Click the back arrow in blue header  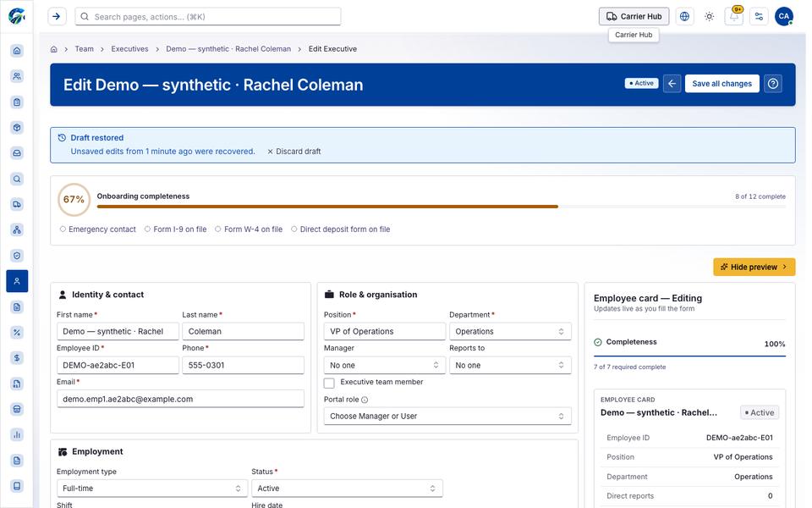[672, 84]
